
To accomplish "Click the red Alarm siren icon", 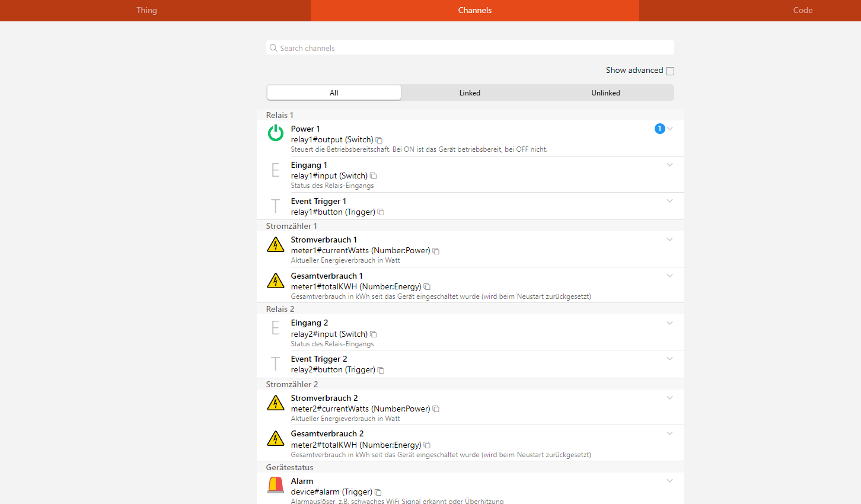I will tap(276, 485).
